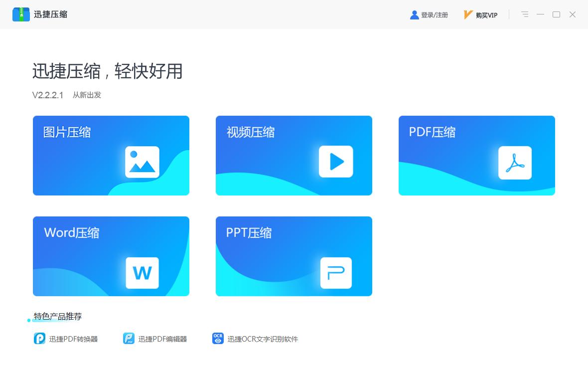Select the W icon on Word压缩 card
588x374 pixels.
(142, 273)
